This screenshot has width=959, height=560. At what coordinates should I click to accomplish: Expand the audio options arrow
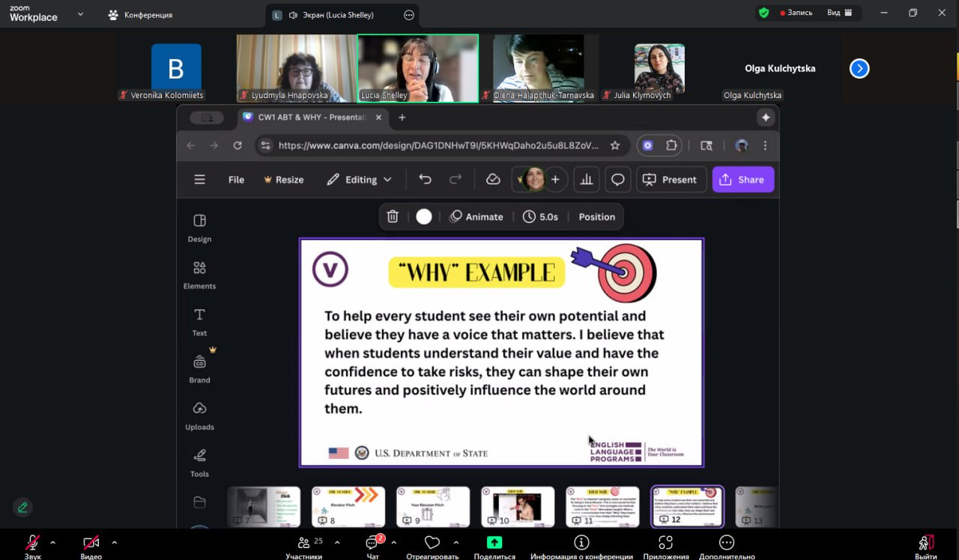tap(52, 542)
